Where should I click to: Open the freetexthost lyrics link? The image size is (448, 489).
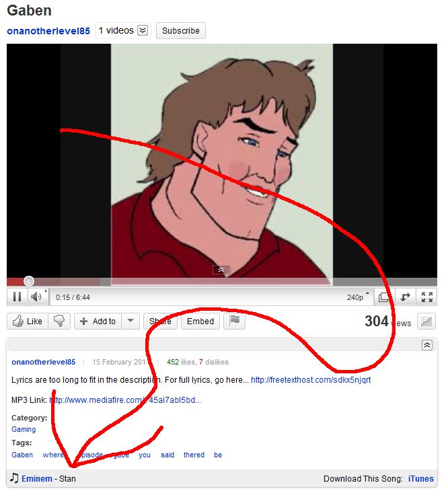tap(311, 380)
